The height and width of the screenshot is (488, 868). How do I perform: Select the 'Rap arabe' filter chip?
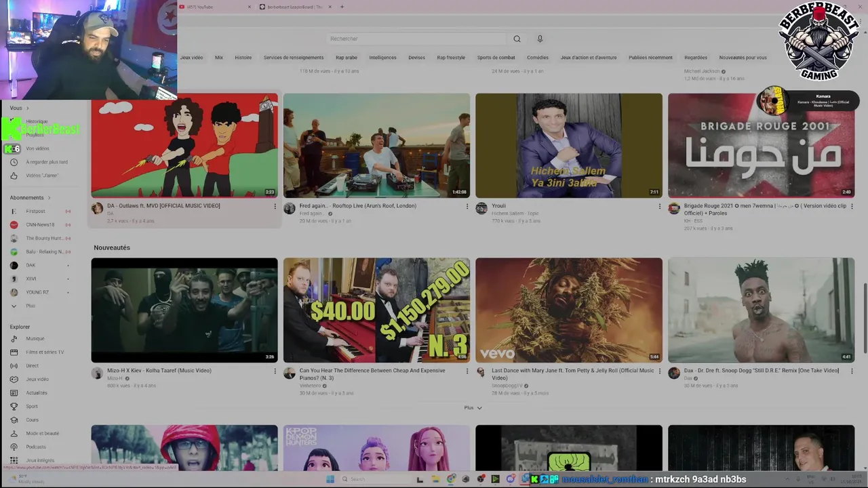347,58
